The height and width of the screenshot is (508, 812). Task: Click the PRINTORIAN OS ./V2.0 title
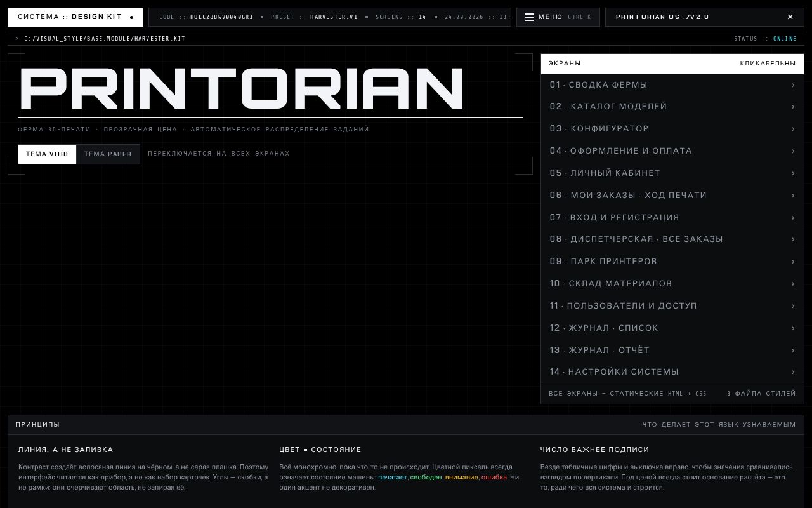662,17
